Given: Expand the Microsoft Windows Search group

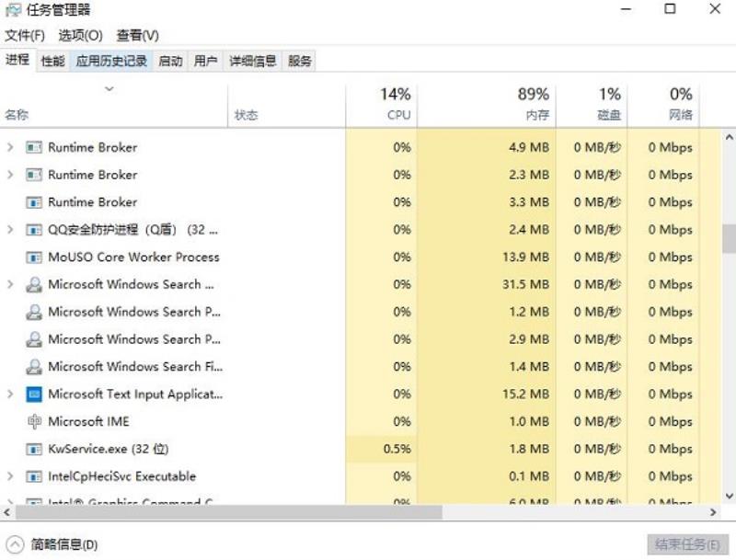Looking at the screenshot, I should 10,285.
